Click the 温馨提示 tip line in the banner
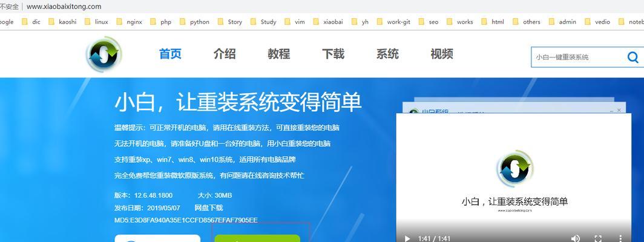Viewport: 644px width, 242px height. tap(227, 128)
